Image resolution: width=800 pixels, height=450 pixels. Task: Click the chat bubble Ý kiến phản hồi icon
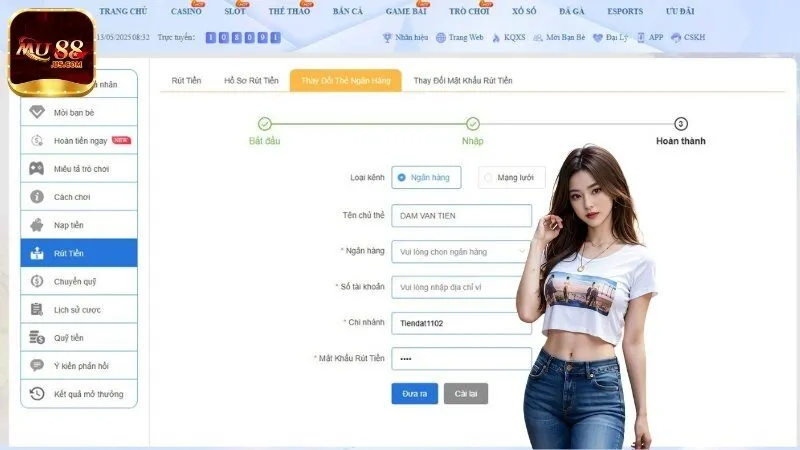37,366
